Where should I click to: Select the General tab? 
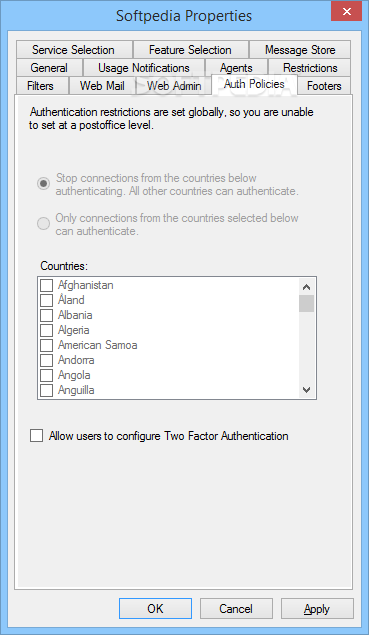point(49,68)
